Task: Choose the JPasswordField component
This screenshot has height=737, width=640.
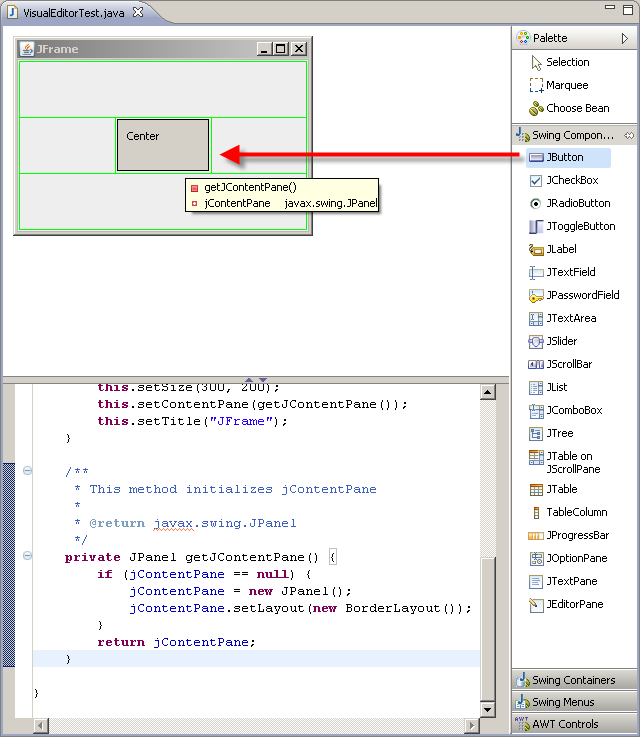Action: (574, 295)
